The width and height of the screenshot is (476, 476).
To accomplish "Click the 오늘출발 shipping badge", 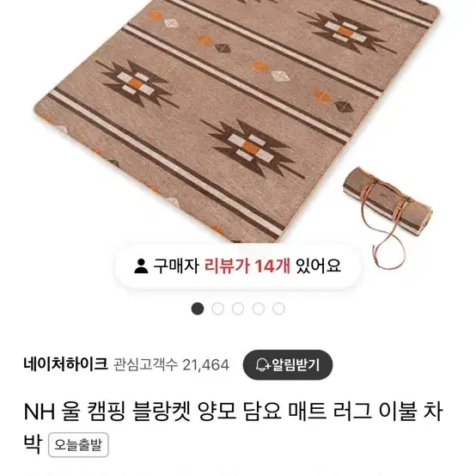I will 78,445.
